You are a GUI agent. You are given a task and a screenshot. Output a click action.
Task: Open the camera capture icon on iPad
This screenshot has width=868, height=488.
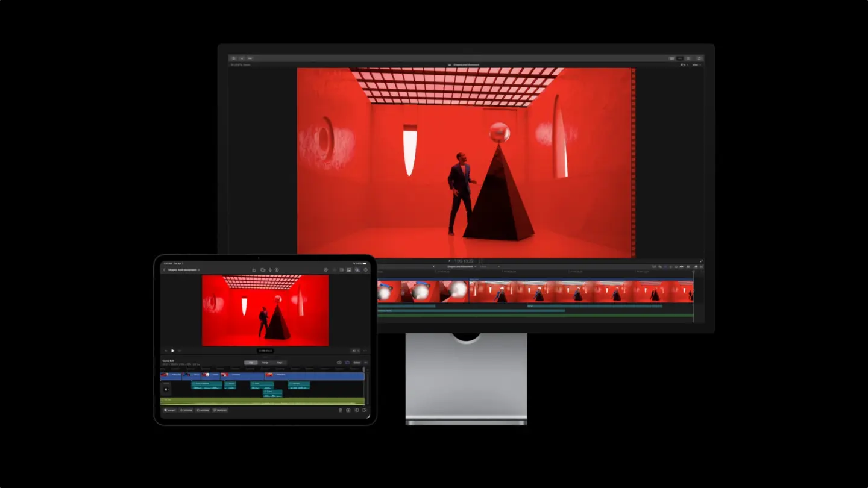(x=263, y=270)
